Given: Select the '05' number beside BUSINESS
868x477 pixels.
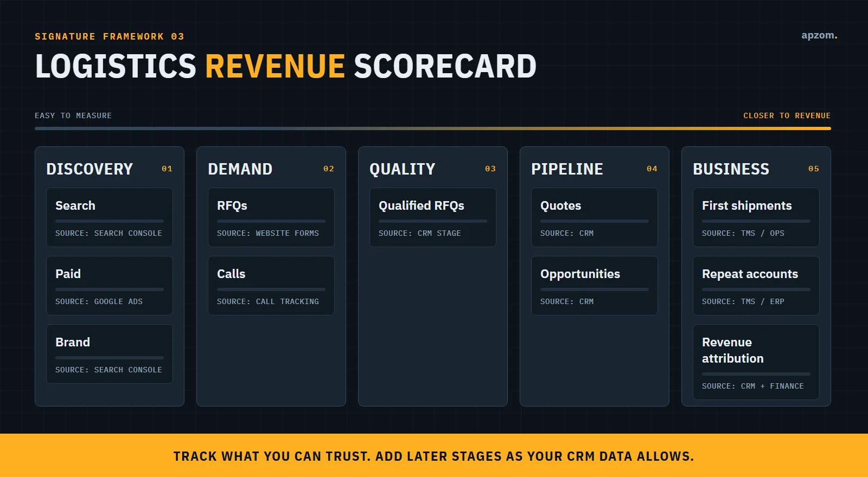Looking at the screenshot, I should (x=814, y=169).
